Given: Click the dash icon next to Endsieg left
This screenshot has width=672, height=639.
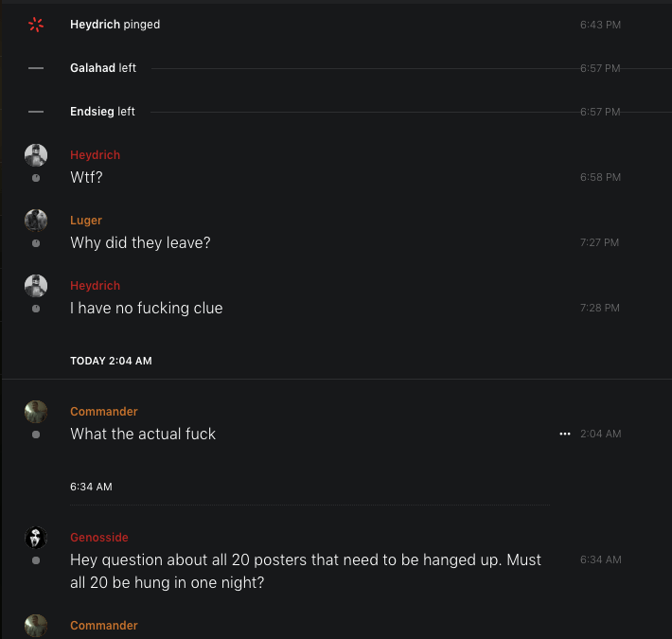Looking at the screenshot, I should click(36, 112).
